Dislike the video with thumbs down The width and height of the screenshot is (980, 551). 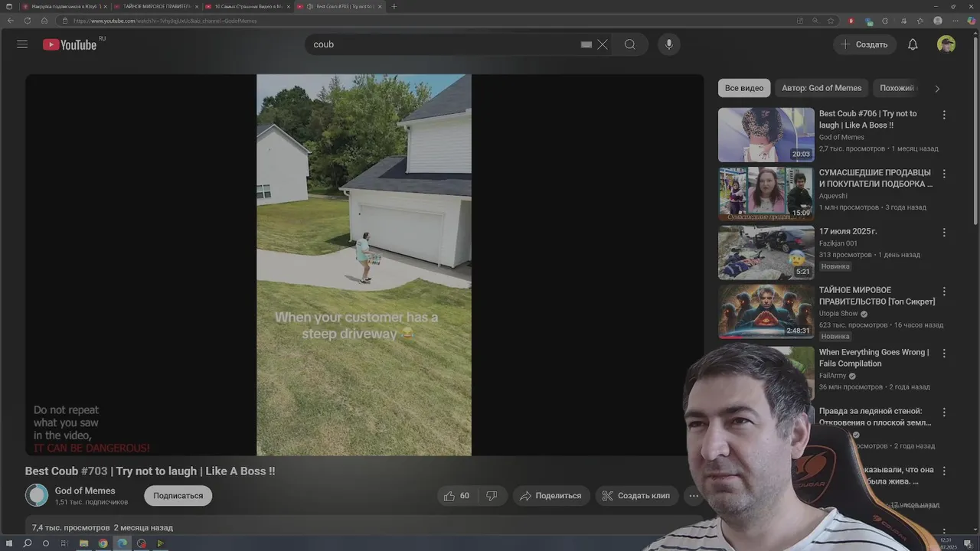click(492, 496)
